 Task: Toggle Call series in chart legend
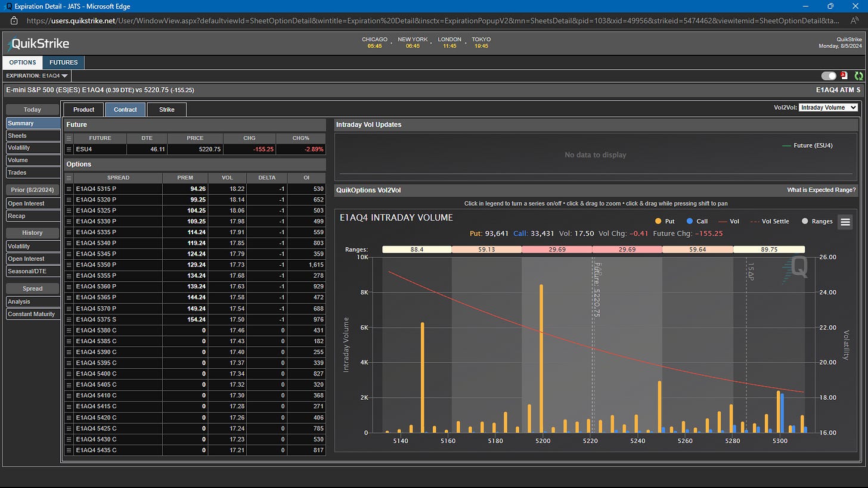pos(696,222)
